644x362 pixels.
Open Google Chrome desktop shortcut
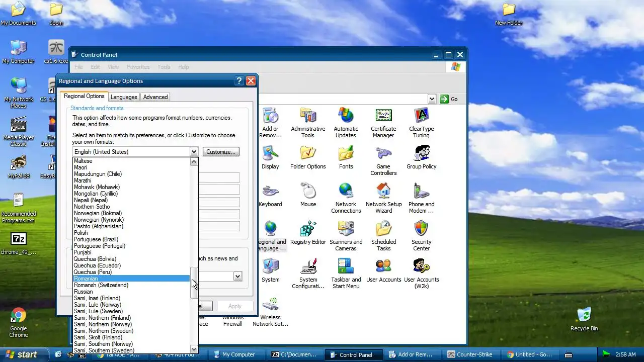click(x=18, y=323)
